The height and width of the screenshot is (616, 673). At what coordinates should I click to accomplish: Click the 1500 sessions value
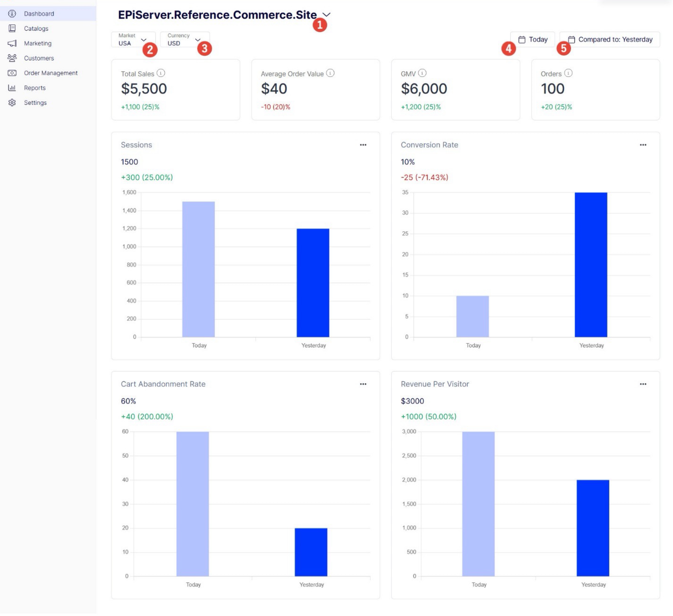pyautogui.click(x=129, y=162)
